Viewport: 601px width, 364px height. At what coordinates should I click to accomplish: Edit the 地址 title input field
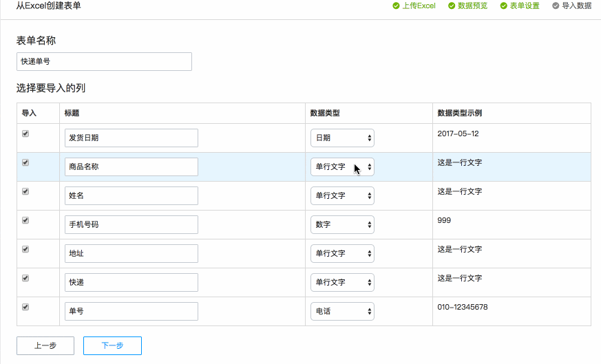coord(131,254)
